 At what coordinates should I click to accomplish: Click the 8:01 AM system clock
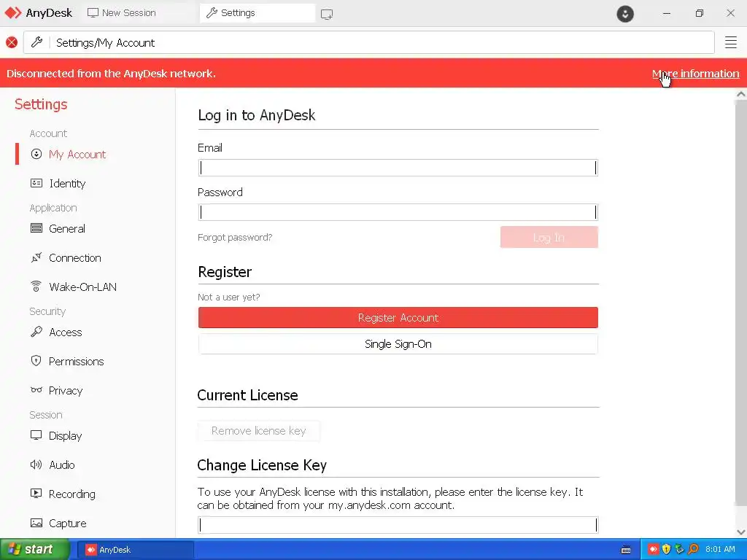[720, 550]
